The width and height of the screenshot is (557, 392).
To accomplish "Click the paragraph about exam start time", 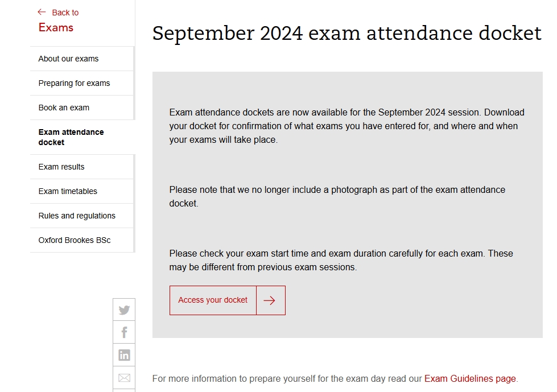I will coord(341,260).
